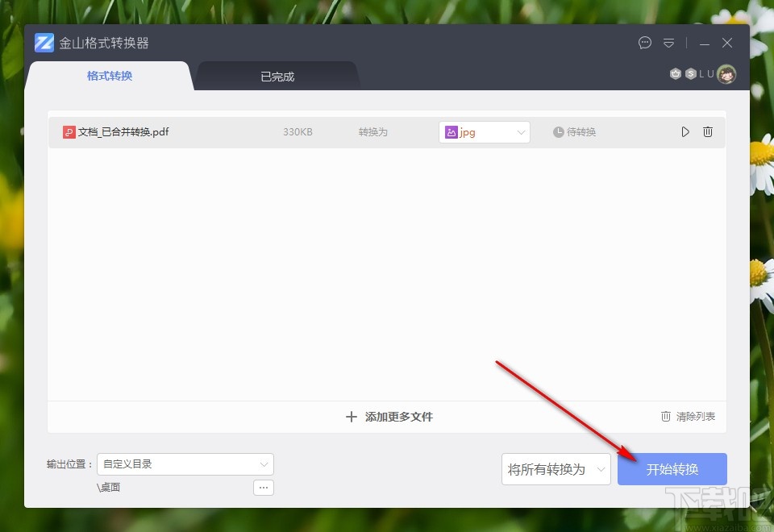Click the hexagonal S membership icon
This screenshot has width=774, height=532.
click(691, 73)
